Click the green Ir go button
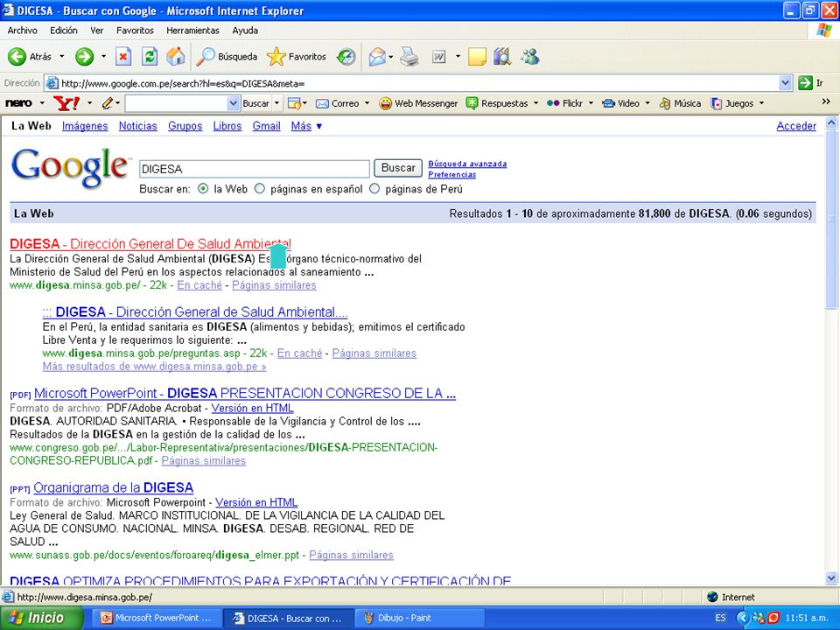The width and height of the screenshot is (840, 630). click(x=811, y=83)
